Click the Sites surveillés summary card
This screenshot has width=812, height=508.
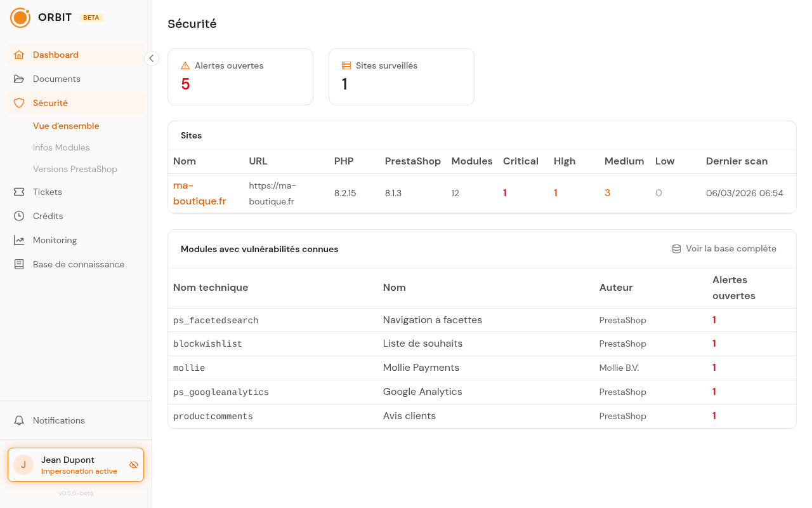coord(402,77)
